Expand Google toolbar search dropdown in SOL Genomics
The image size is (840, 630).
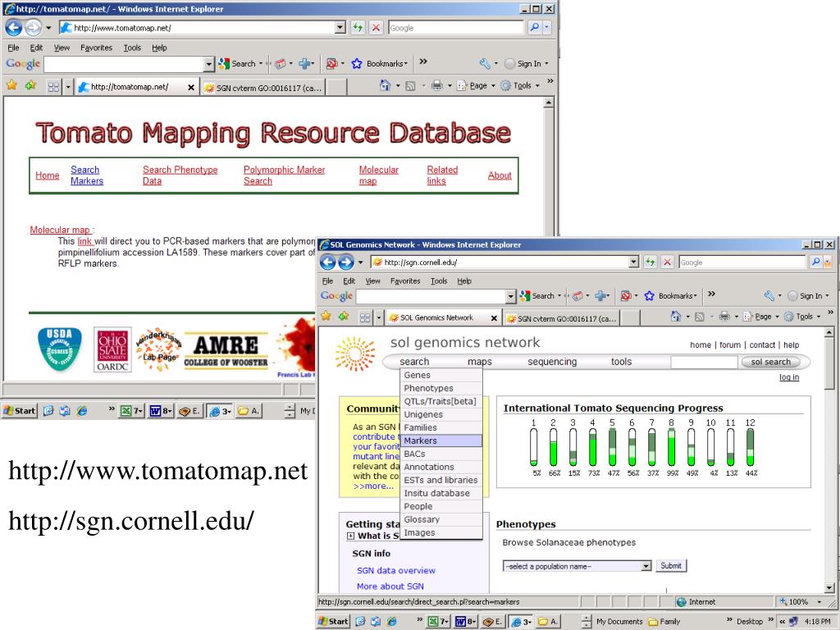pos(510,296)
